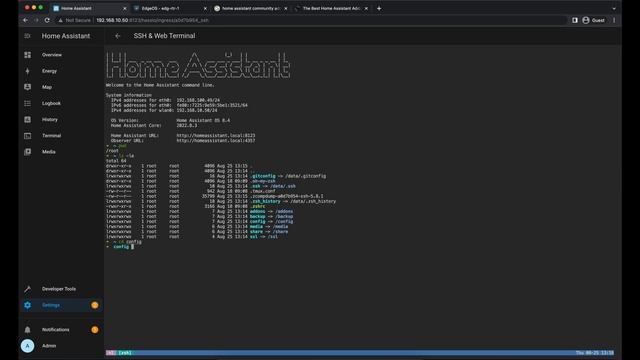Screen dimensions: 640x360
Task: Click the .gitconfig entry in listing
Action: [x=263, y=176]
